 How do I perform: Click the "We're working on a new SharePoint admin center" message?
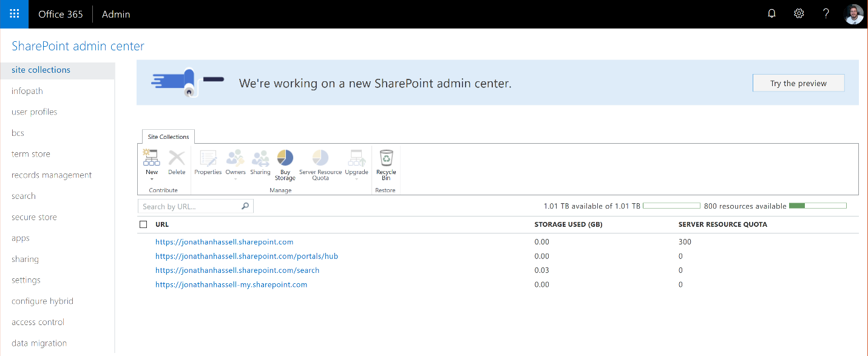point(375,83)
